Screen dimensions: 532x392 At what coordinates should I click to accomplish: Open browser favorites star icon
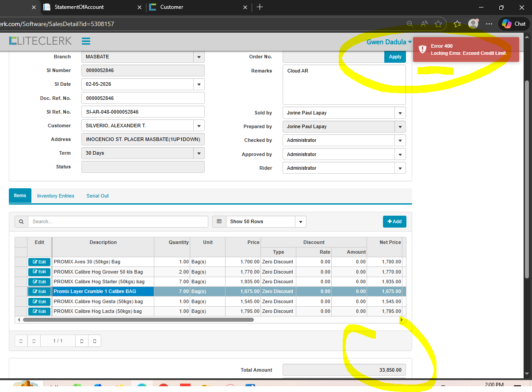tap(438, 24)
